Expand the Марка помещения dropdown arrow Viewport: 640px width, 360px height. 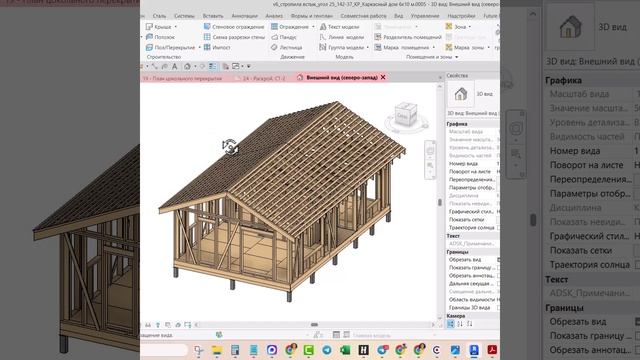tap(433, 48)
